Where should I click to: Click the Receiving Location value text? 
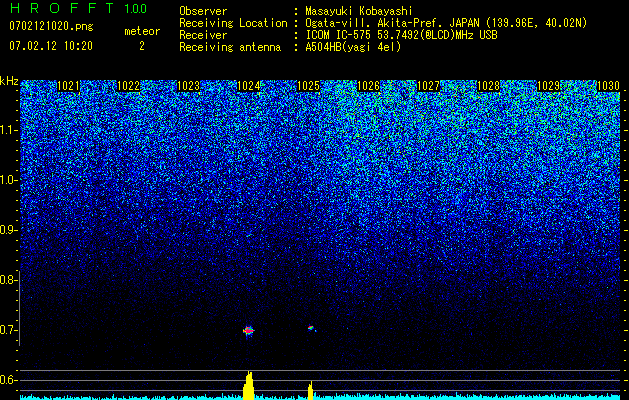[446, 23]
